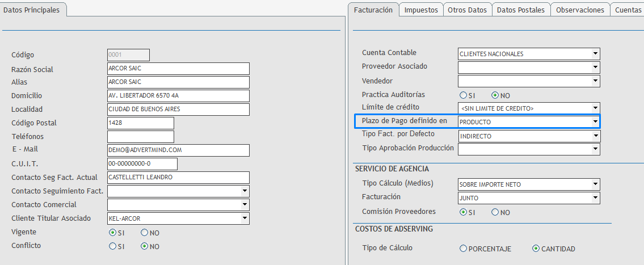Switch to the Impuestos tab
Image resolution: width=644 pixels, height=265 pixels.
pyautogui.click(x=420, y=10)
